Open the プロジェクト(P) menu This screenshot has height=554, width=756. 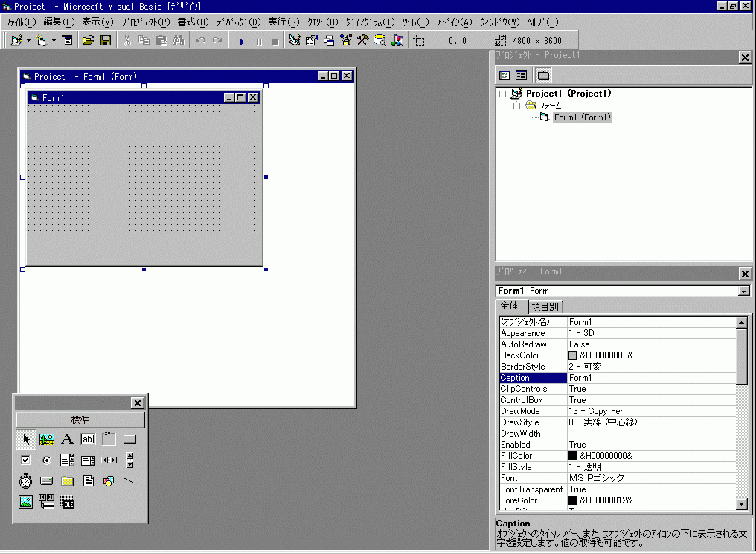tap(146, 22)
